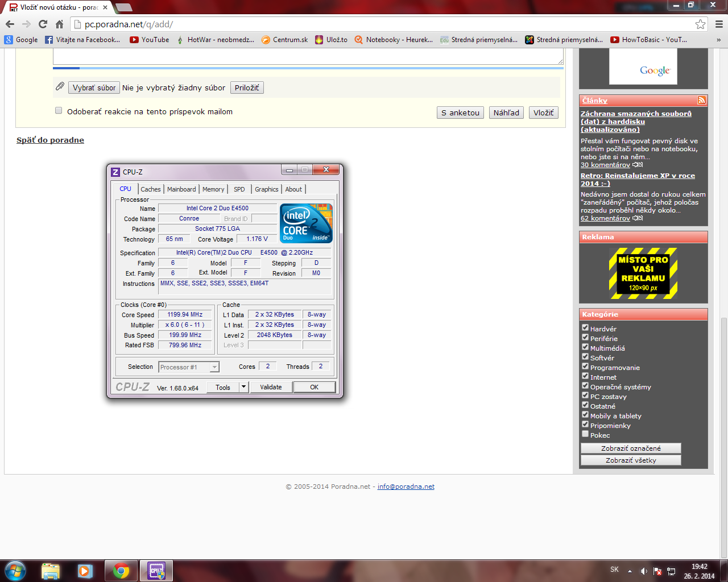Switch to the Caches tab in CPU-Z
Screen dimensions: 728x582
[x=151, y=189]
